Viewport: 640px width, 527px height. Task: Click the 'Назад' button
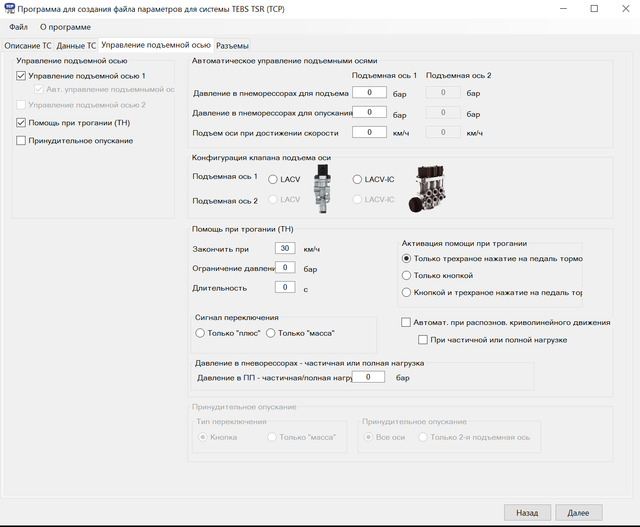[527, 511]
